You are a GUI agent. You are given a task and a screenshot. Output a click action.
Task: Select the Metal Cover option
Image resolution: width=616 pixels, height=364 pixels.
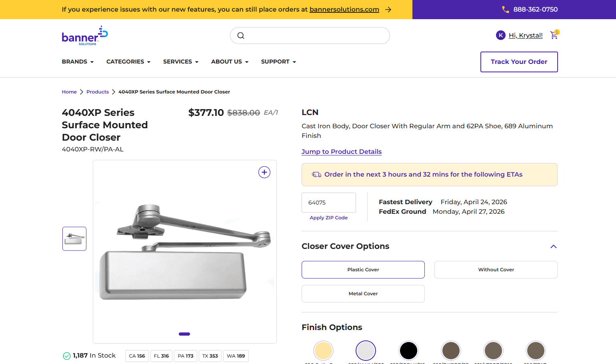click(363, 294)
